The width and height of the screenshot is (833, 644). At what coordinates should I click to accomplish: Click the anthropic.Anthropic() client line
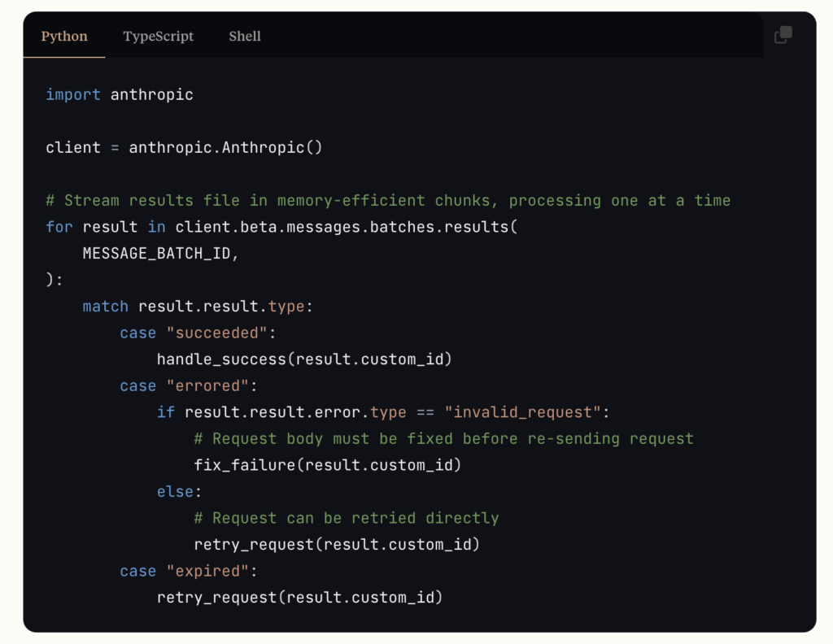[x=184, y=147]
